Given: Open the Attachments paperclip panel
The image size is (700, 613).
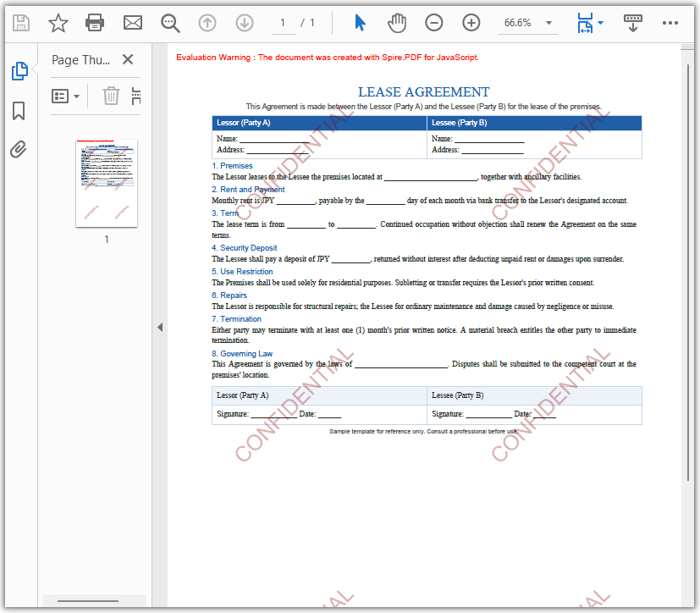Looking at the screenshot, I should tap(19, 150).
